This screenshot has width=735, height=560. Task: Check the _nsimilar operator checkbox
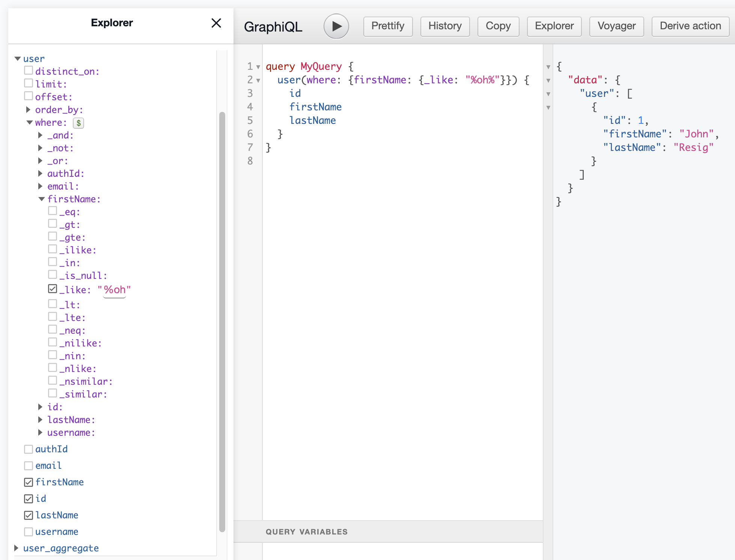pyautogui.click(x=53, y=381)
